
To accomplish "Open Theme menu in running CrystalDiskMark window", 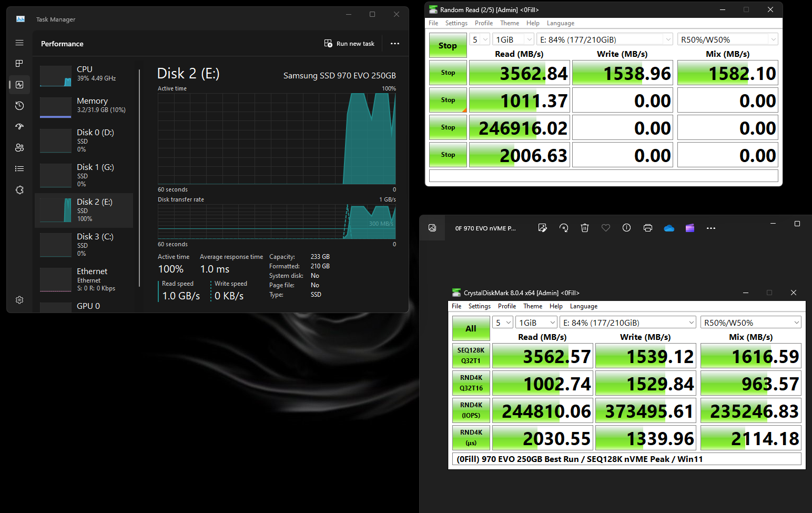I will tap(510, 23).
